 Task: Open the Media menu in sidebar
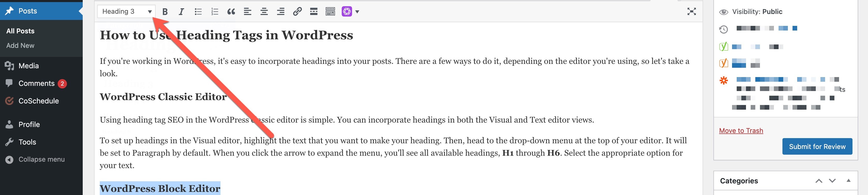(29, 66)
